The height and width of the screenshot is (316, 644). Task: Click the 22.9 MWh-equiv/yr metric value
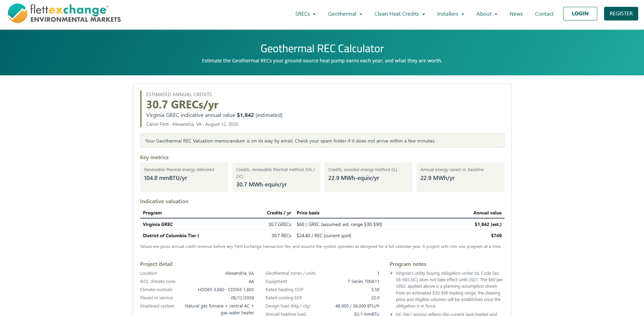[353, 178]
